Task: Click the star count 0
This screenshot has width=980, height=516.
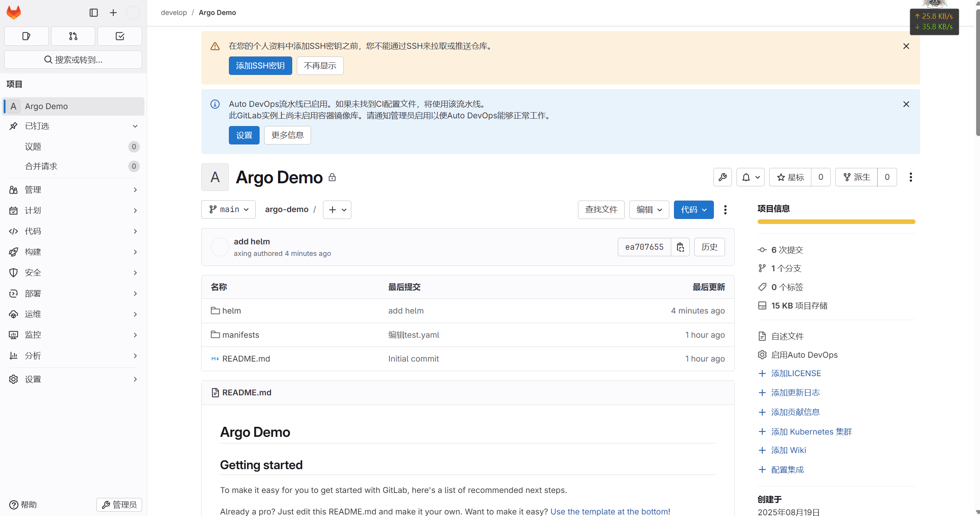Action: 821,177
